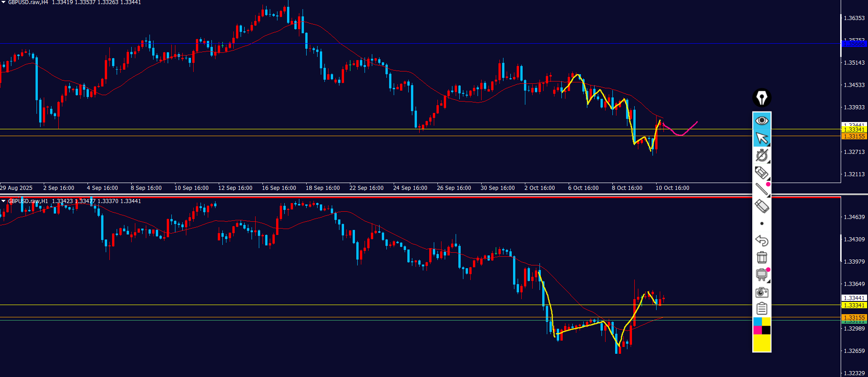Screen dimensions: 868x377
Task: Select the black color swatch
Action: 766,330
